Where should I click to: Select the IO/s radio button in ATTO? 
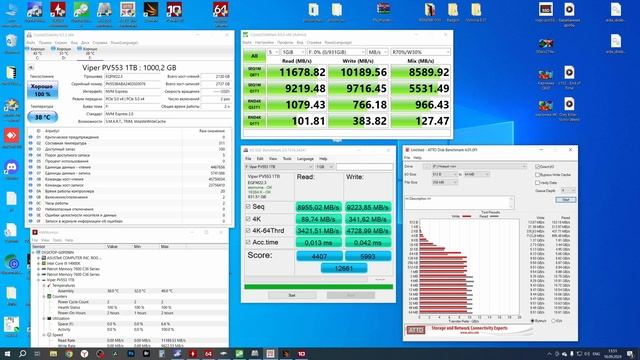click(x=553, y=321)
